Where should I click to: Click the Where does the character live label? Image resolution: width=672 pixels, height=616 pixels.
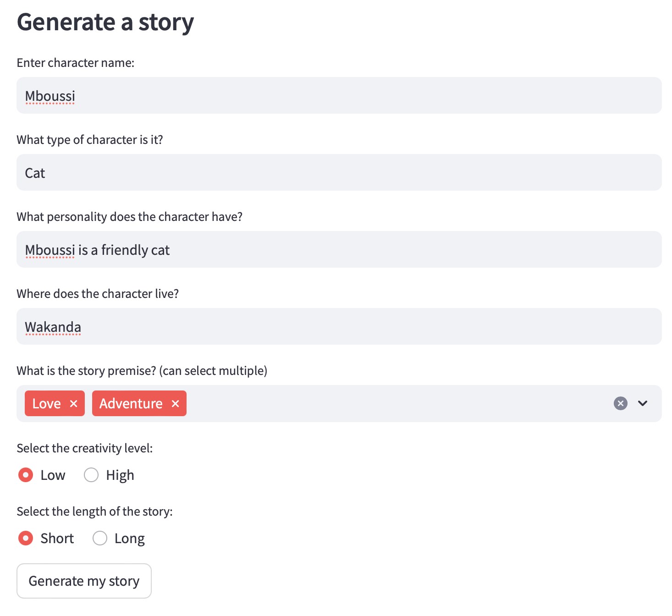[98, 294]
